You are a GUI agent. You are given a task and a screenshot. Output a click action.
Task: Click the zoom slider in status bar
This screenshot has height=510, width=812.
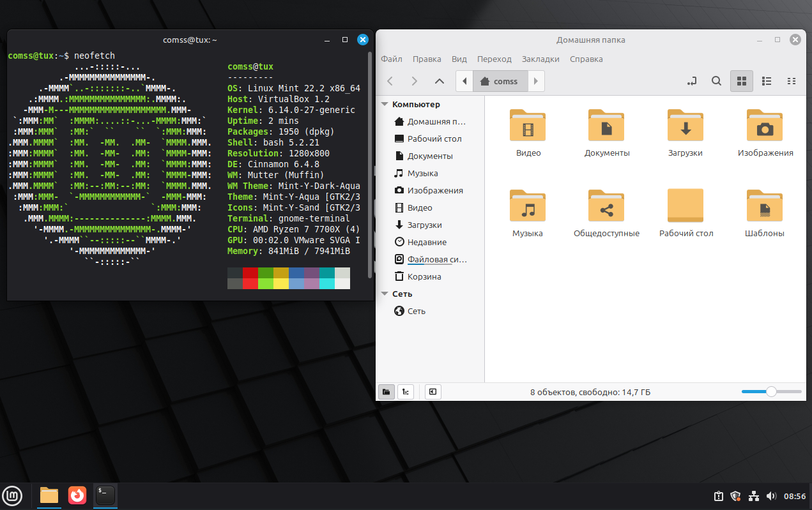point(771,392)
